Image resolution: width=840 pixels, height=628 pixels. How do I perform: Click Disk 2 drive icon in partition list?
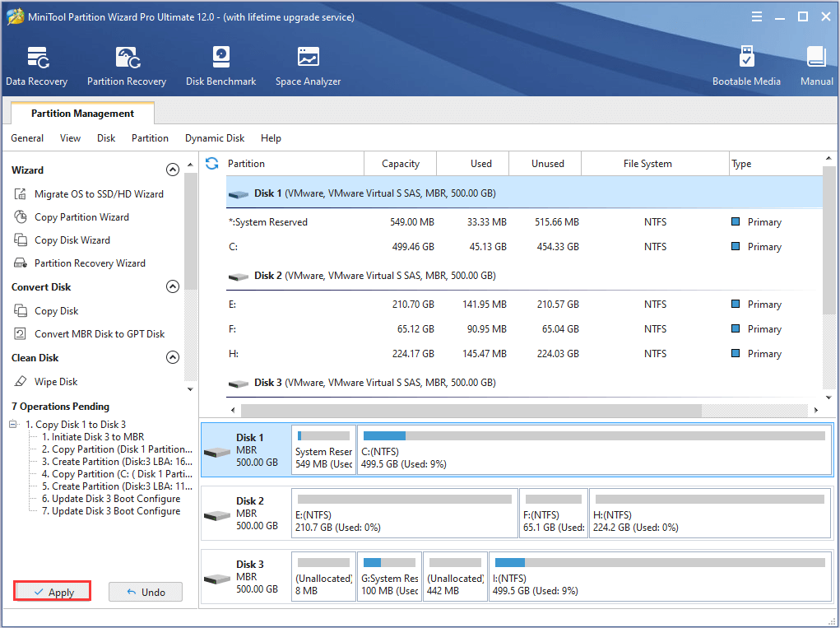click(x=238, y=277)
